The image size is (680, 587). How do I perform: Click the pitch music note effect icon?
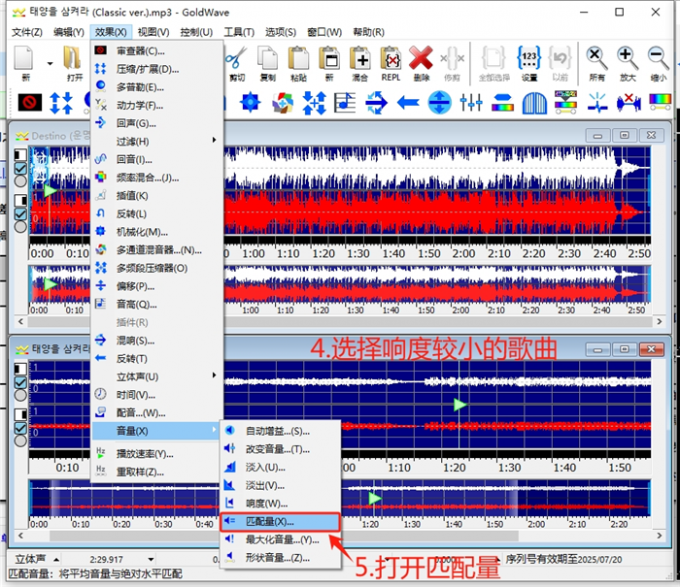click(345, 103)
